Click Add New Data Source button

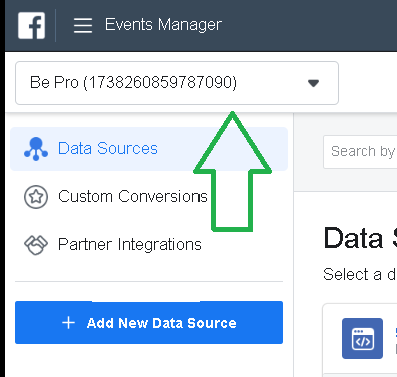coord(149,322)
